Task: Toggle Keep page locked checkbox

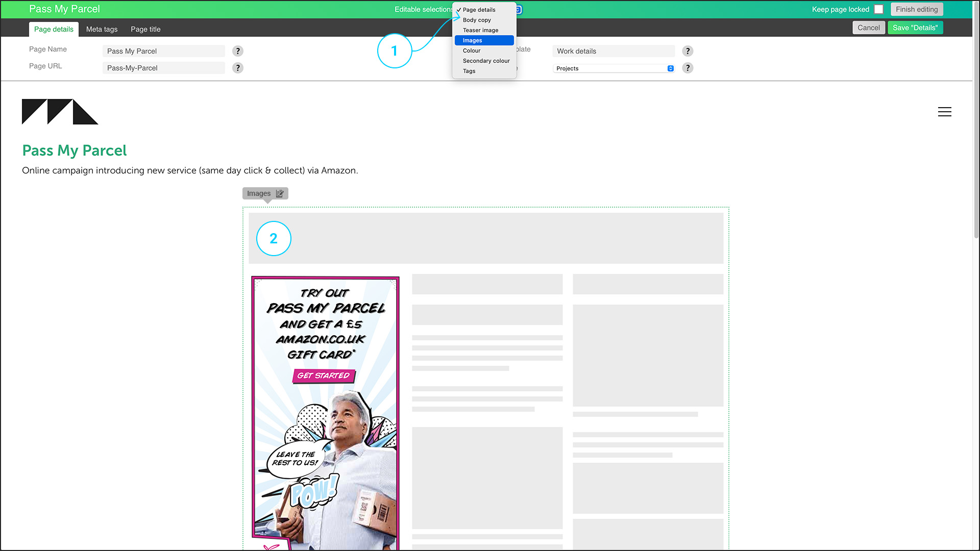Action: point(878,9)
